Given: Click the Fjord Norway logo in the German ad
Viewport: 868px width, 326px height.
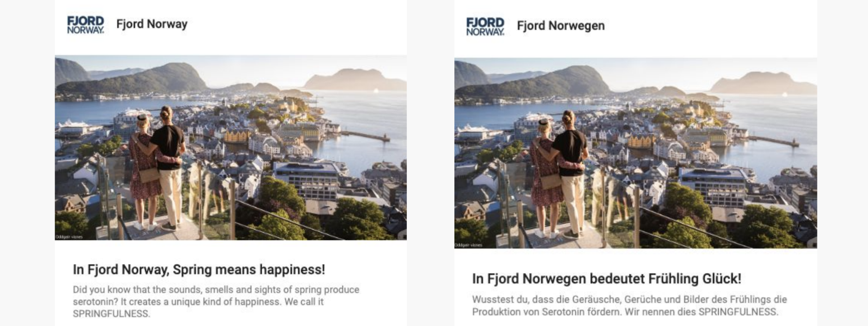Looking at the screenshot, I should [485, 26].
